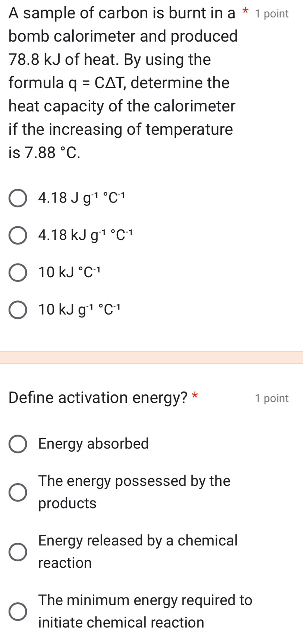Click "1 point" label beside activation energy question

coord(272,398)
